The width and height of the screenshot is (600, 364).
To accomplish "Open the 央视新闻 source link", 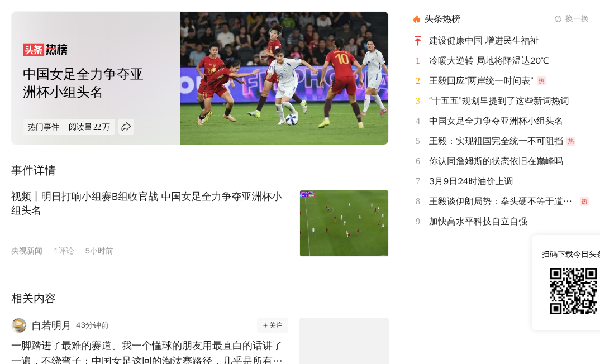I will [x=27, y=251].
